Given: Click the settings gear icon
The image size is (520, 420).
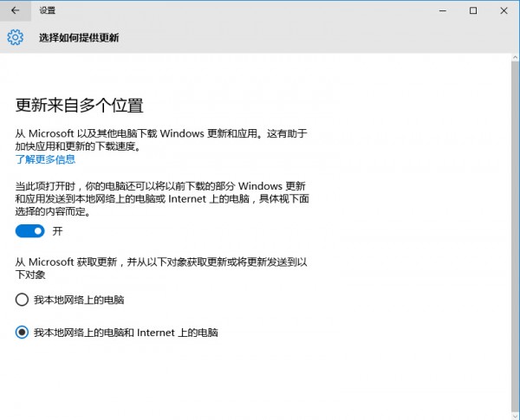Looking at the screenshot, I should click(x=15, y=37).
